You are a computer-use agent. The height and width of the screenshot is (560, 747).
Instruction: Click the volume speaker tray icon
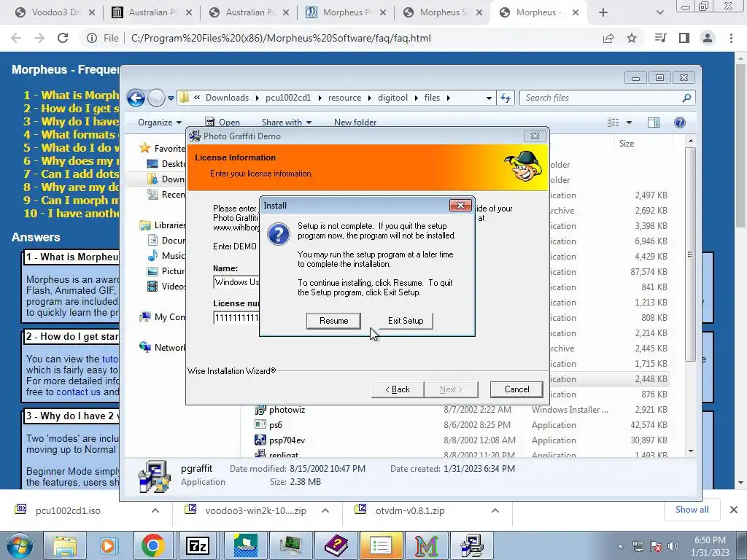[x=673, y=545]
